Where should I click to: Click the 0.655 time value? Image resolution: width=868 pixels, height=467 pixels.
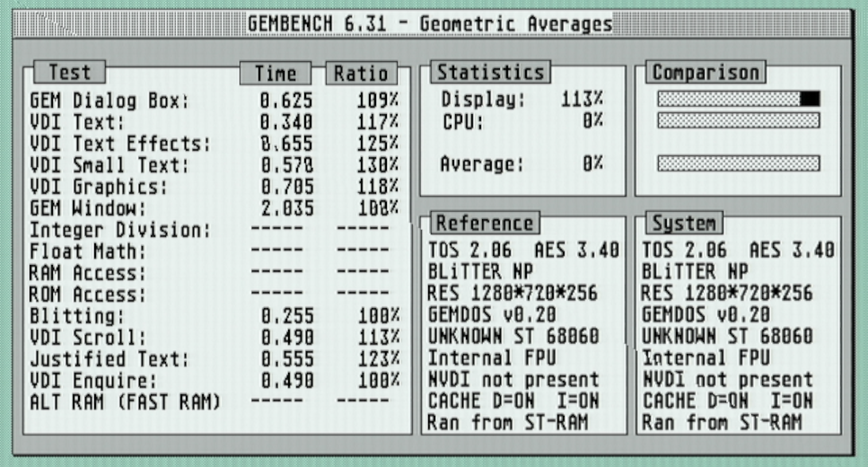pos(286,144)
